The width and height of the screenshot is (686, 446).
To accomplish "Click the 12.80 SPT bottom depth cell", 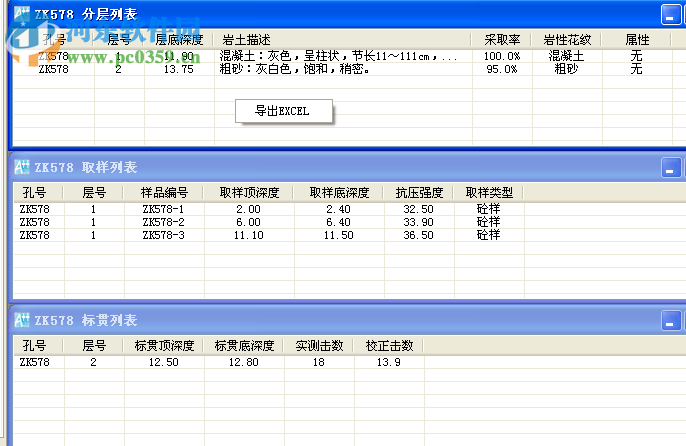I will 244,362.
